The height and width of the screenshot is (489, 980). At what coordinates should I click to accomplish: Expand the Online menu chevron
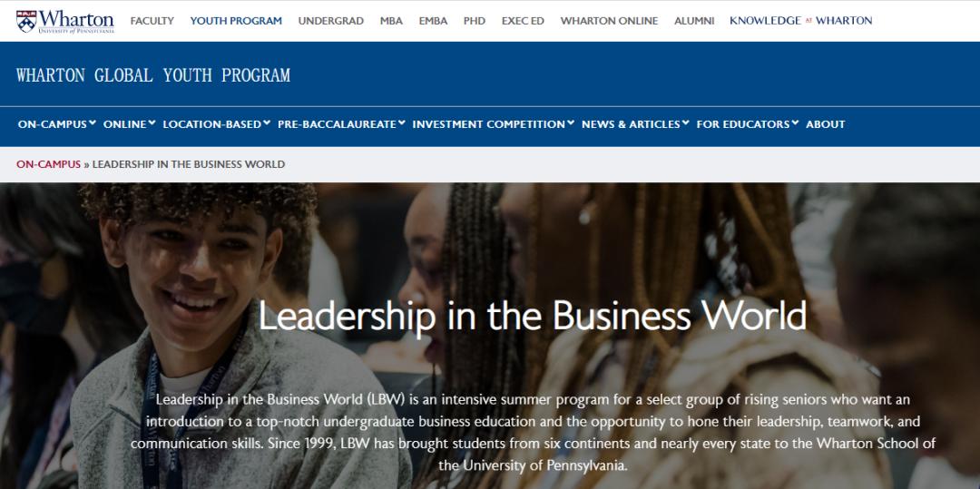coord(152,123)
